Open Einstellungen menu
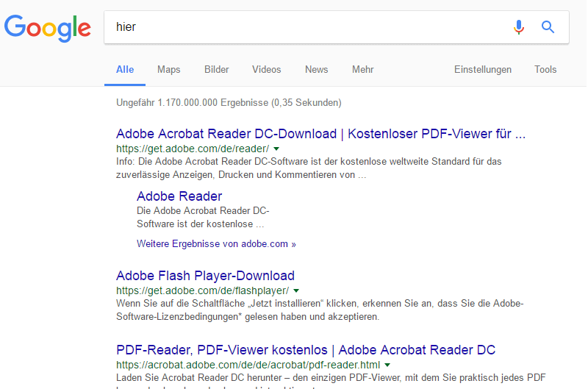Image resolution: width=588 pixels, height=389 pixels. [x=483, y=69]
